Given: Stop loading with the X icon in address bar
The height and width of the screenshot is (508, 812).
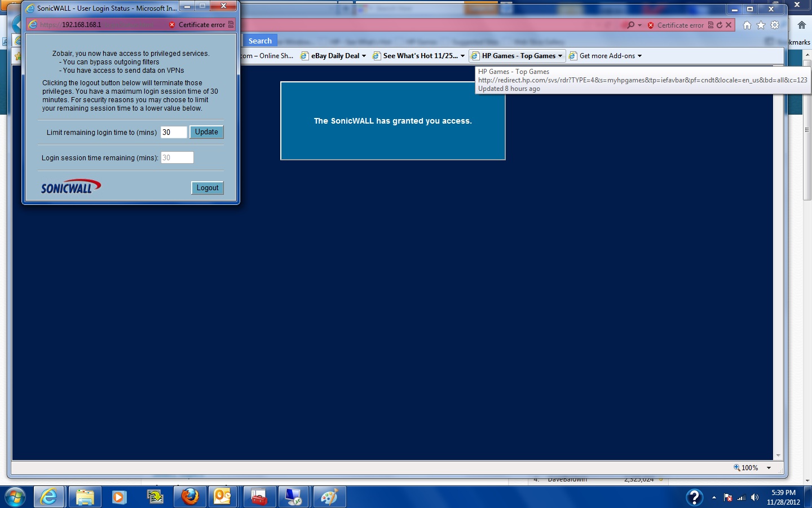Looking at the screenshot, I should point(729,25).
